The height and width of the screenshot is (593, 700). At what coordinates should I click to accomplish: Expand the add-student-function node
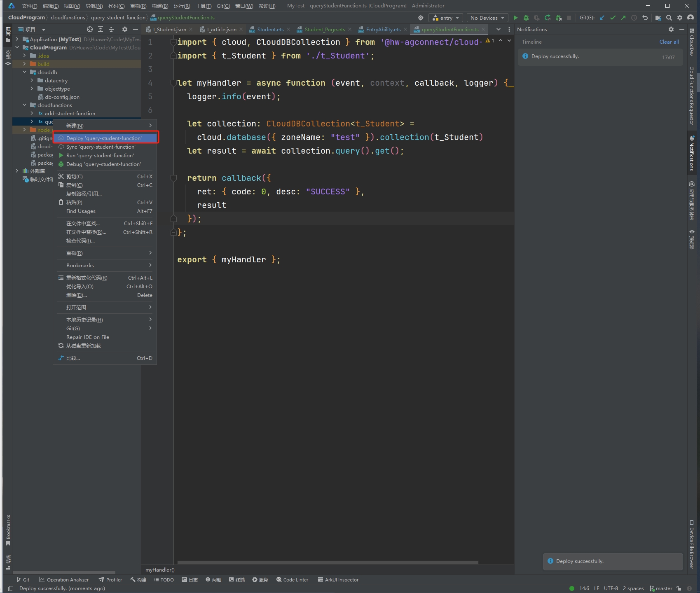(32, 113)
